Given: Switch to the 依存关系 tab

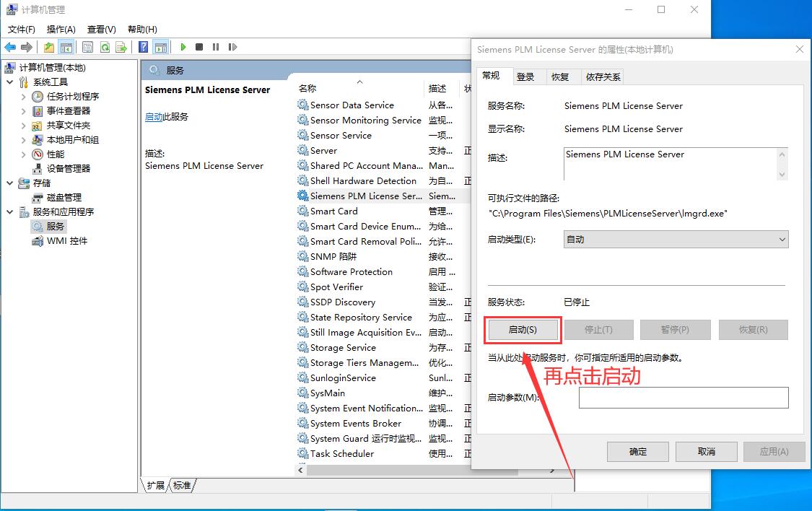Looking at the screenshot, I should coord(603,77).
